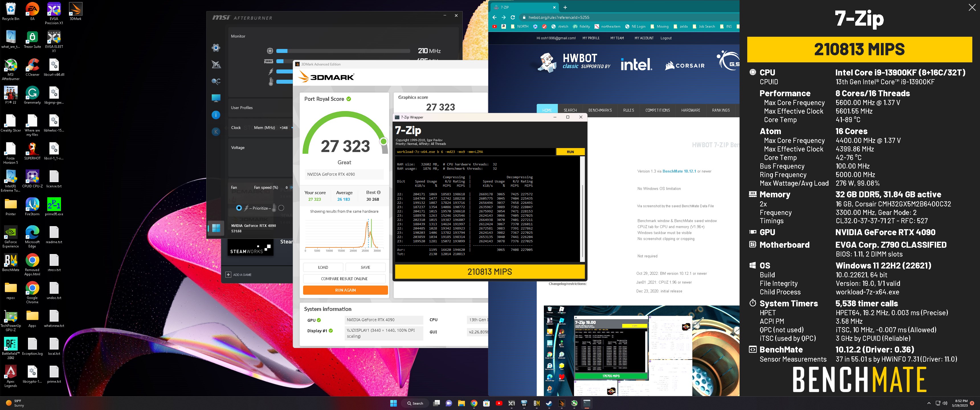Select the CPUID CPU-Z desktop icon
The height and width of the screenshot is (410, 980).
click(x=32, y=179)
